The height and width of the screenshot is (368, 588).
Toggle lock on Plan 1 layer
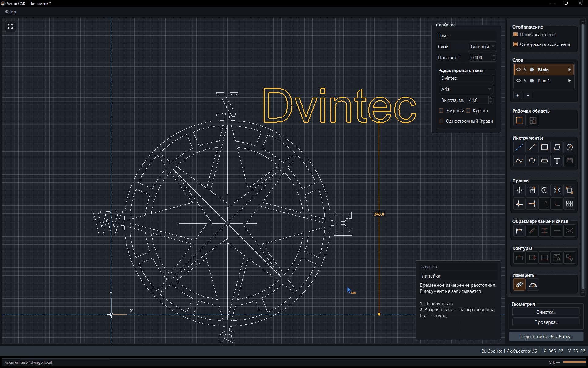[525, 81]
